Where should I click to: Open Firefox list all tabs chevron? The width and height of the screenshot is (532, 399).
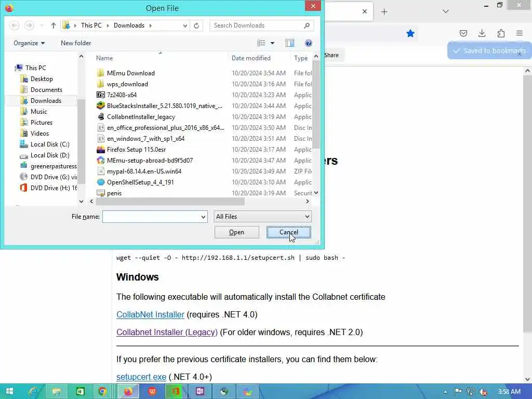(445, 11)
